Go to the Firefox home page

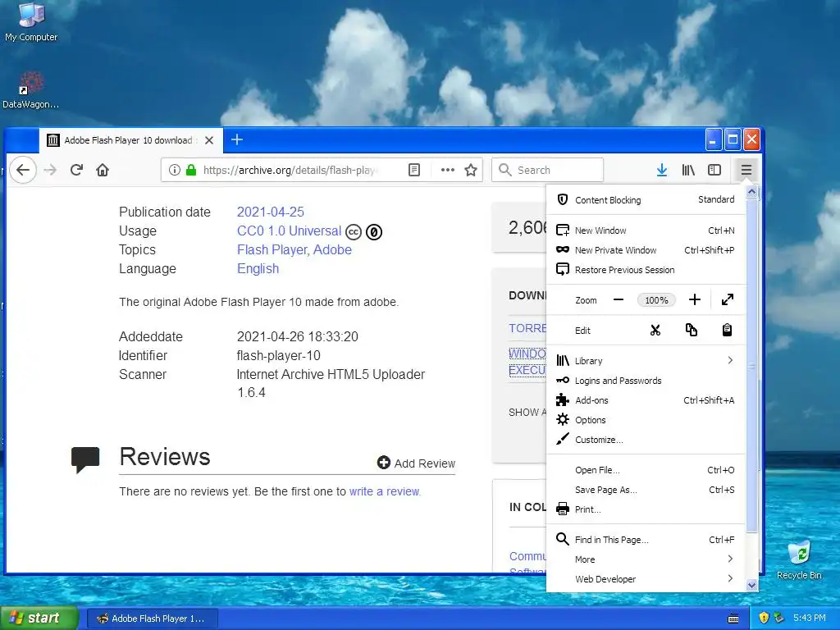point(103,171)
